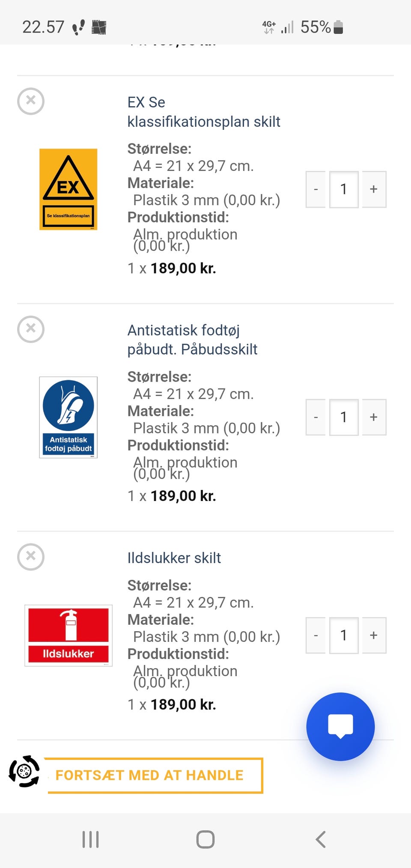Open the blue chat bubble widget
The image size is (411, 868).
point(340,727)
